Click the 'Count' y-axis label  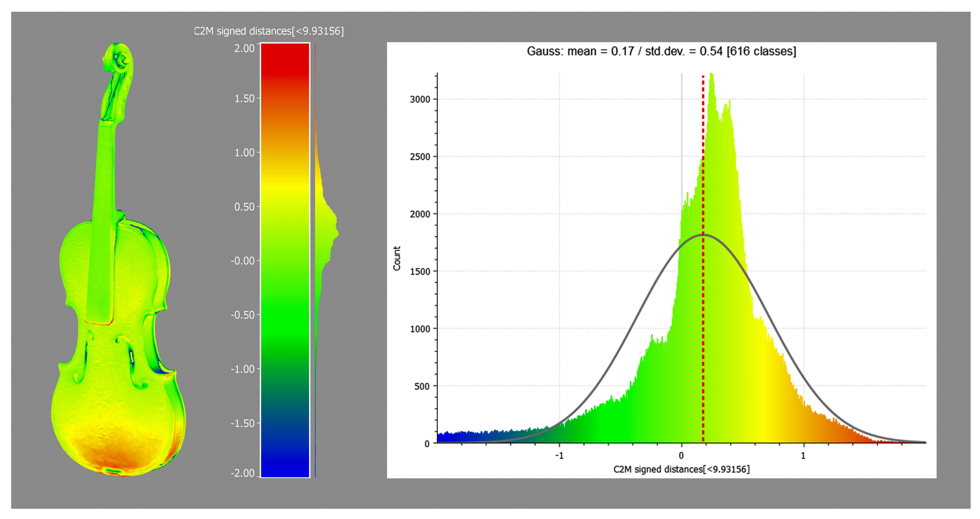397,258
